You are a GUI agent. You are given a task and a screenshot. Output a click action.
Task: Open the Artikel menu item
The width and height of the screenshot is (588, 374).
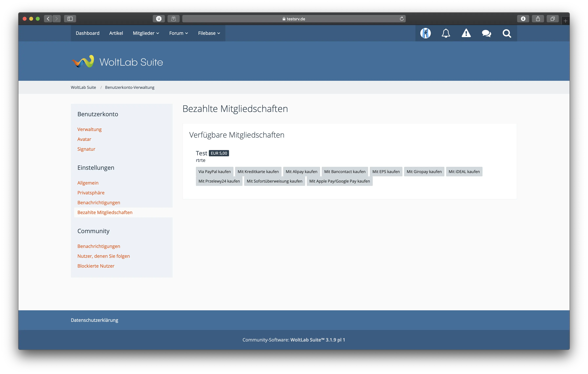coord(116,33)
